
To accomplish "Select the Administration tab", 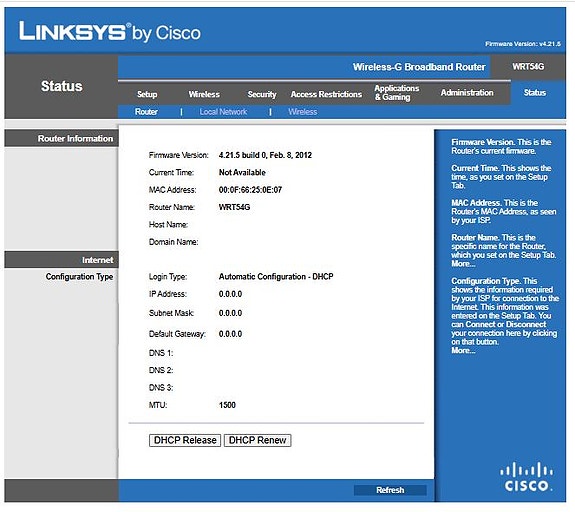I will pyautogui.click(x=467, y=92).
